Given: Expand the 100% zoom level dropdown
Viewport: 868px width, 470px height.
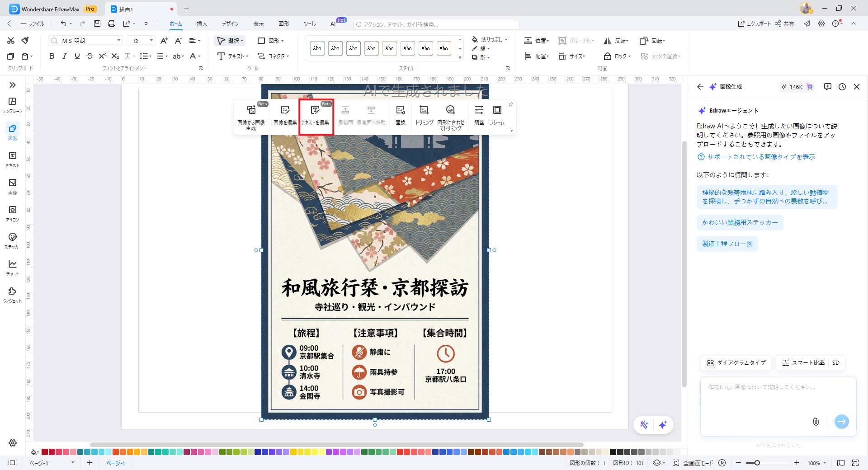Looking at the screenshot, I should pyautogui.click(x=825, y=463).
